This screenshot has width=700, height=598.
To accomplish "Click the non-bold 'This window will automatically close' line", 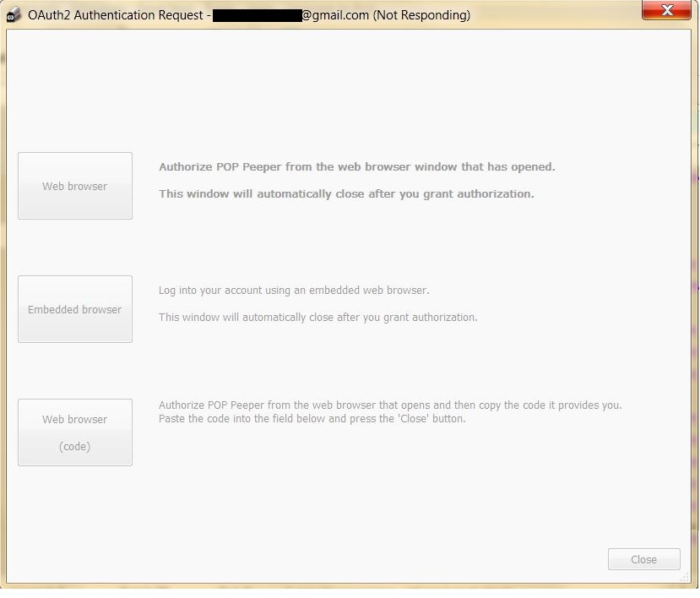I will pos(317,317).
